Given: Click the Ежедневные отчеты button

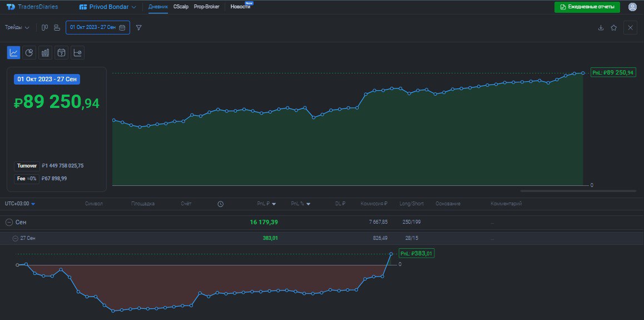Looking at the screenshot, I should [x=587, y=7].
